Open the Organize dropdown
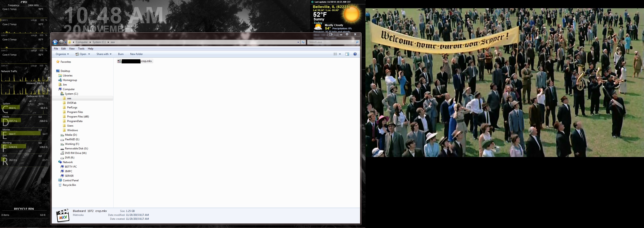The image size is (644, 228). coord(62,54)
